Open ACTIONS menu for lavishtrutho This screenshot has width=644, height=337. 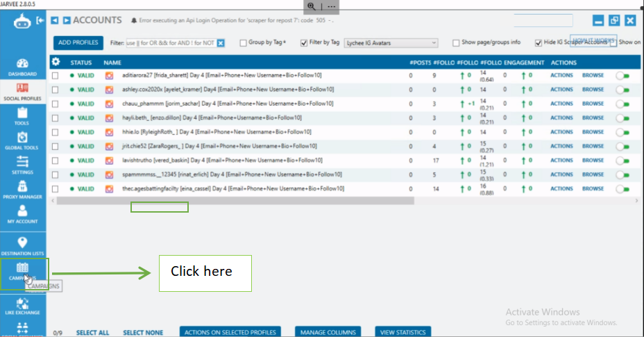coord(561,161)
